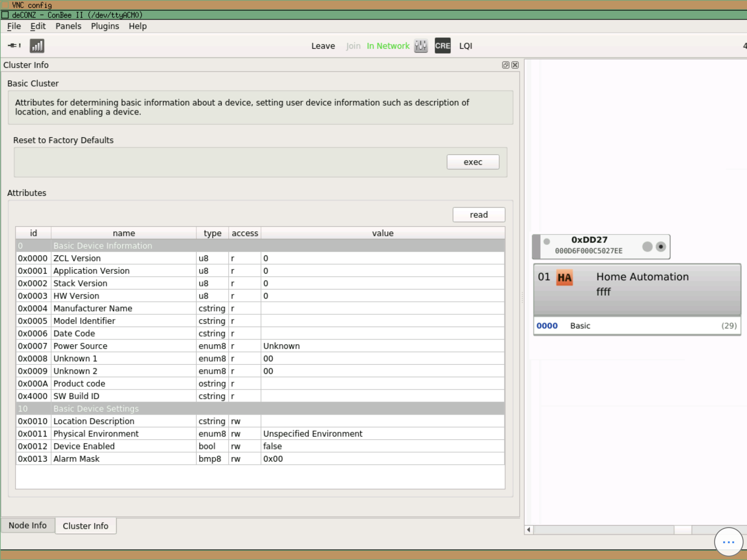
Task: Click the ellipsis circle button at bottom right
Action: click(x=729, y=542)
